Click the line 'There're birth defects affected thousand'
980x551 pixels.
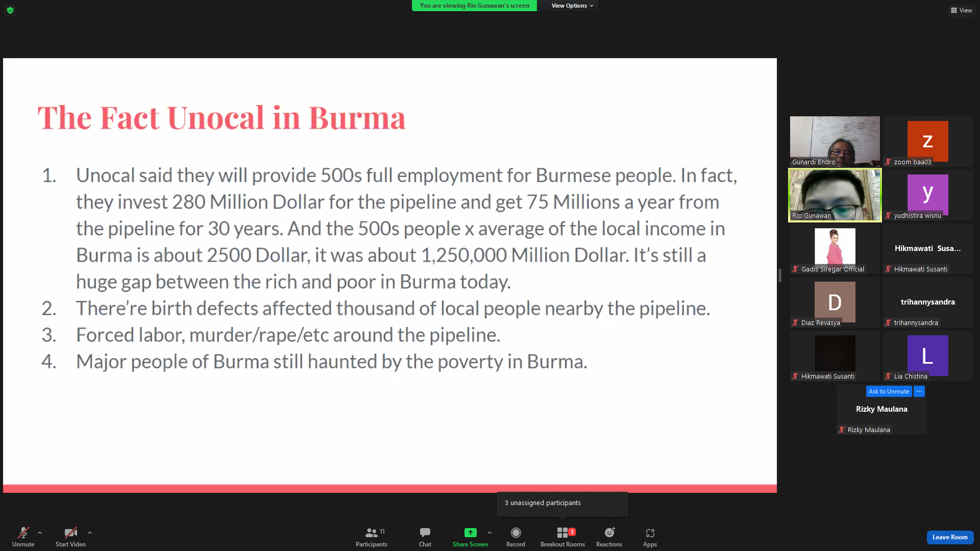(x=393, y=308)
